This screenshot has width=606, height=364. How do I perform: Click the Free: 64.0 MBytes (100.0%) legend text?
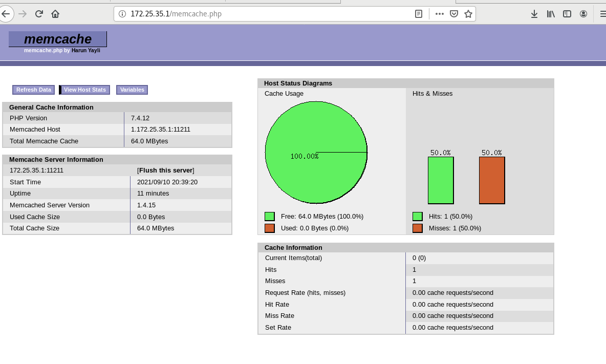322,217
